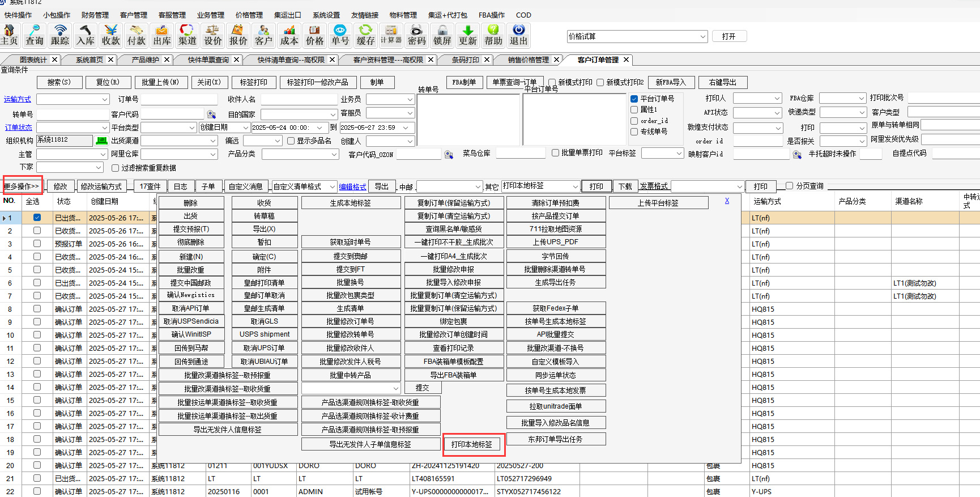This screenshot has width=980, height=497.
Task: Tick the order_id checkbox
Action: (634, 121)
